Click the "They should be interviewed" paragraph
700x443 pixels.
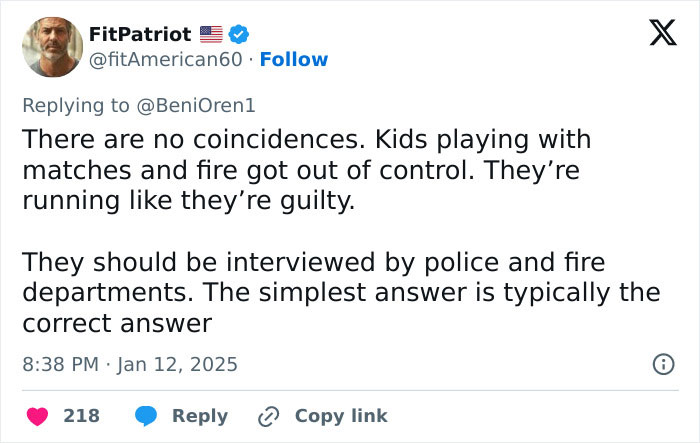tap(340, 292)
